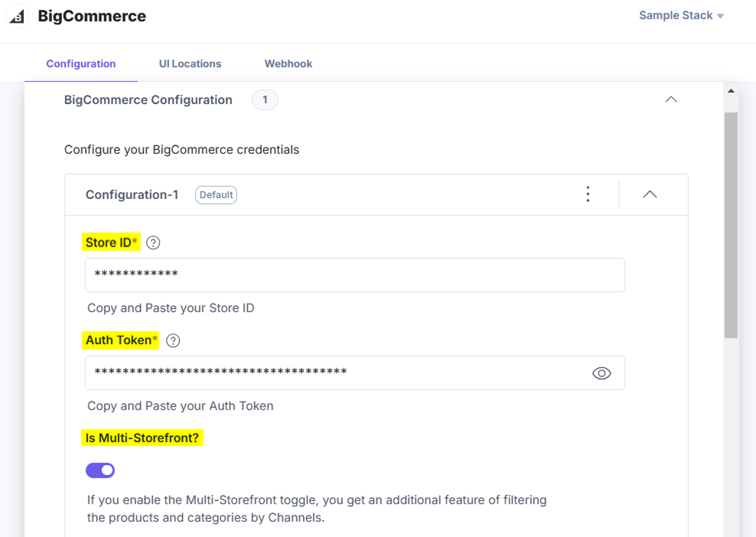Collapse the Configuration-1 panel
Viewport: 756px width, 537px height.
click(x=650, y=194)
